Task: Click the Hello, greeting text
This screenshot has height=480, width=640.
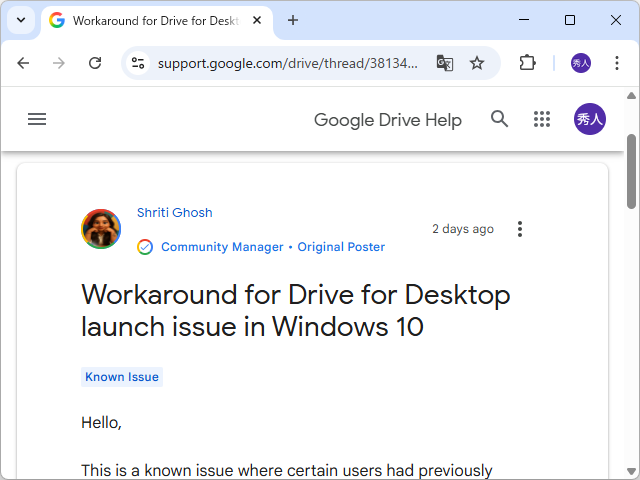Action: (101, 423)
